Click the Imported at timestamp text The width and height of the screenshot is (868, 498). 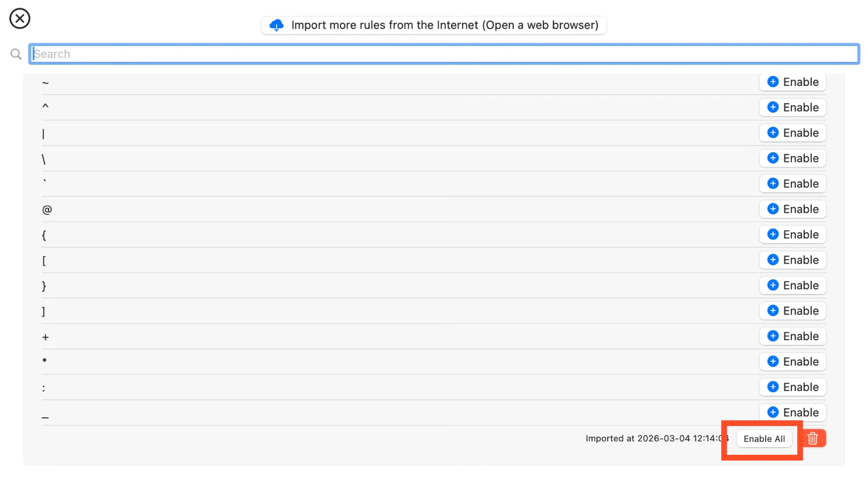(657, 438)
